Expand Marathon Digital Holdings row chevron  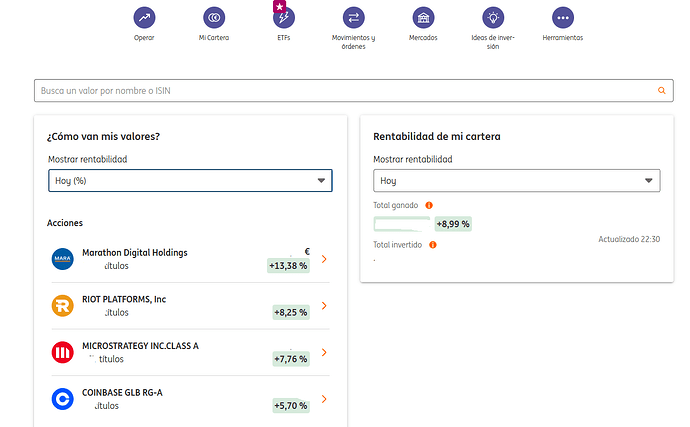324,259
